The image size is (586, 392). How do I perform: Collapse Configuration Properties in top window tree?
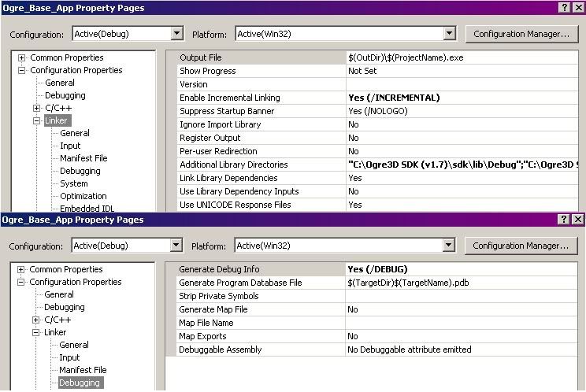click(x=22, y=70)
